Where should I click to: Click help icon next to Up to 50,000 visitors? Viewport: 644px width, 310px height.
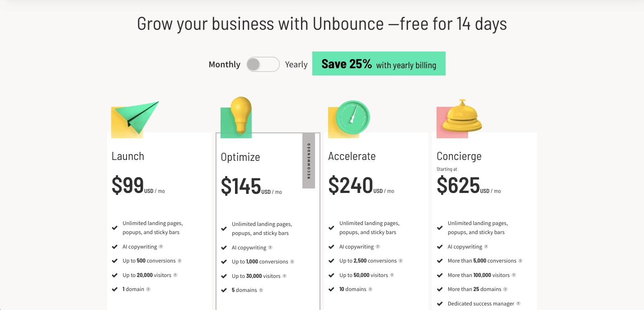coord(392,275)
